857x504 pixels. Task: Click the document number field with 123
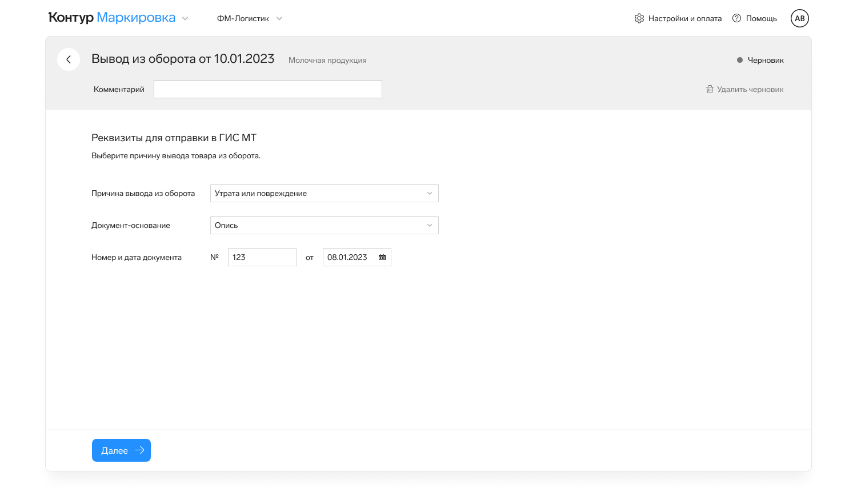tap(262, 257)
